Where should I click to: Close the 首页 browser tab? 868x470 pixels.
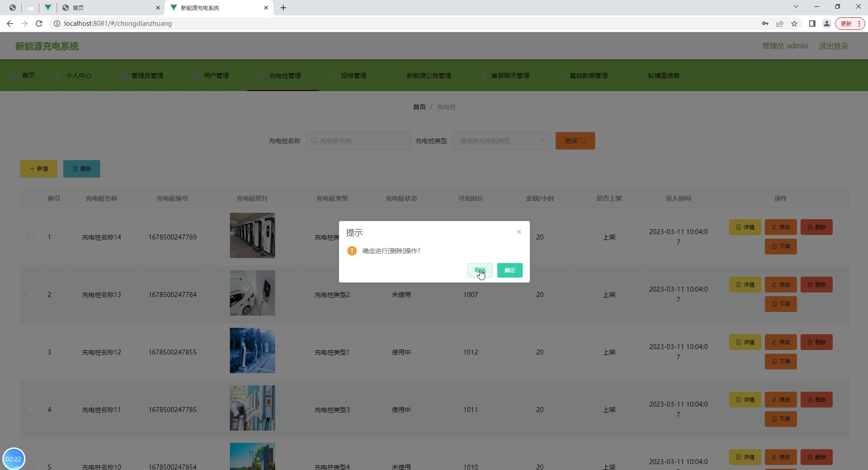pyautogui.click(x=158, y=8)
